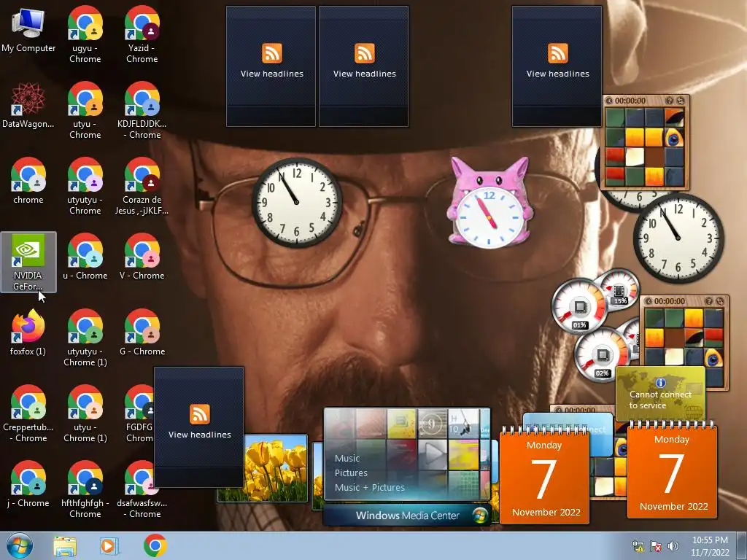This screenshot has height=560, width=747.
Task: Click the memory dial reading 15%
Action: coord(619,289)
